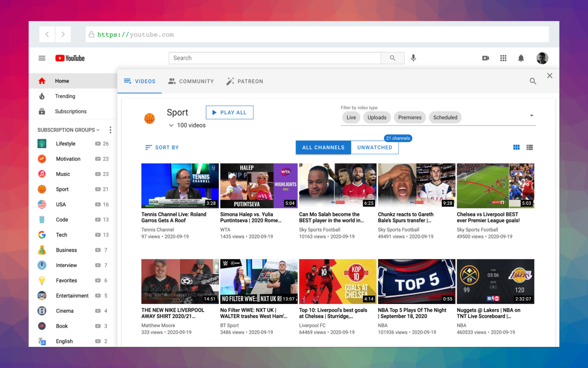Click the 21 channels badge

398,138
